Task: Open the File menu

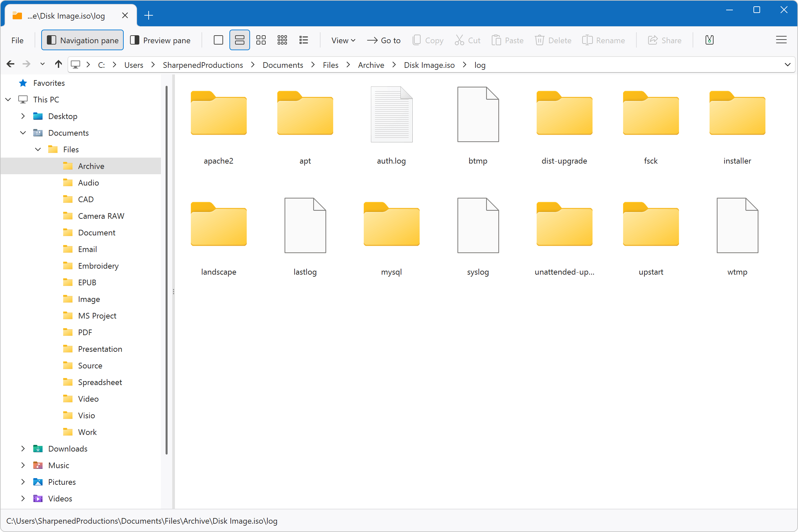Action: pos(17,40)
